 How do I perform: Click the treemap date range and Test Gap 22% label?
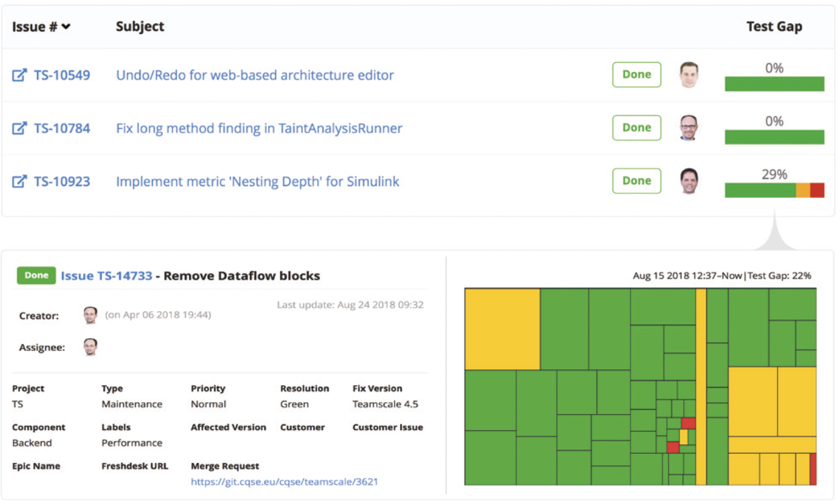coord(722,276)
